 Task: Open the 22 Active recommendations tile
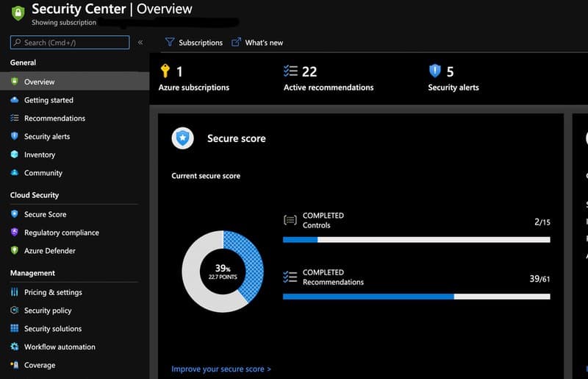point(328,79)
